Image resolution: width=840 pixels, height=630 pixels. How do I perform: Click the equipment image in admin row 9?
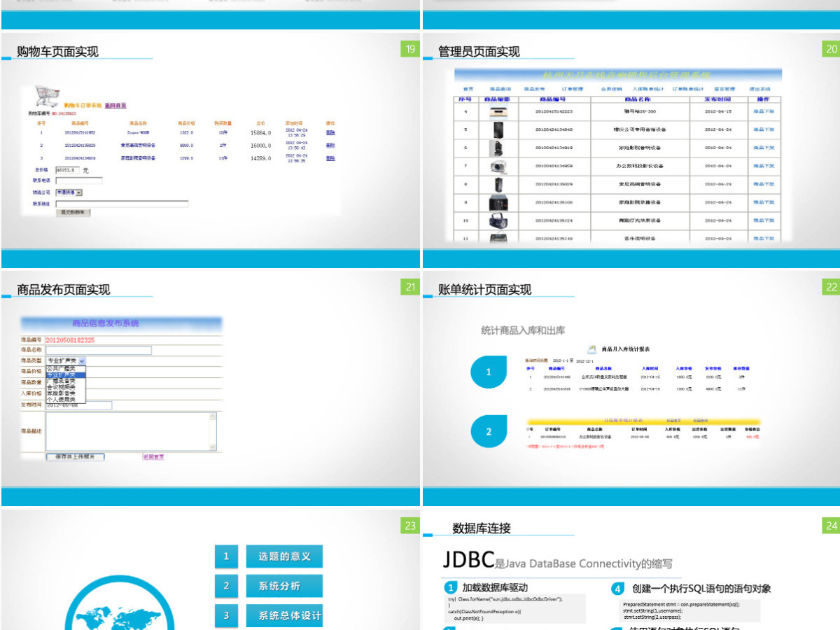point(499,202)
